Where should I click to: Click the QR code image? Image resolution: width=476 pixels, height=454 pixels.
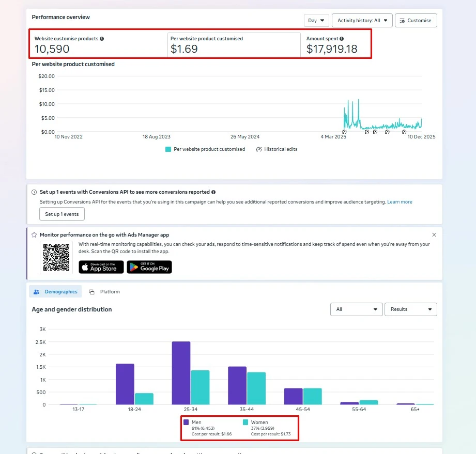[56, 257]
